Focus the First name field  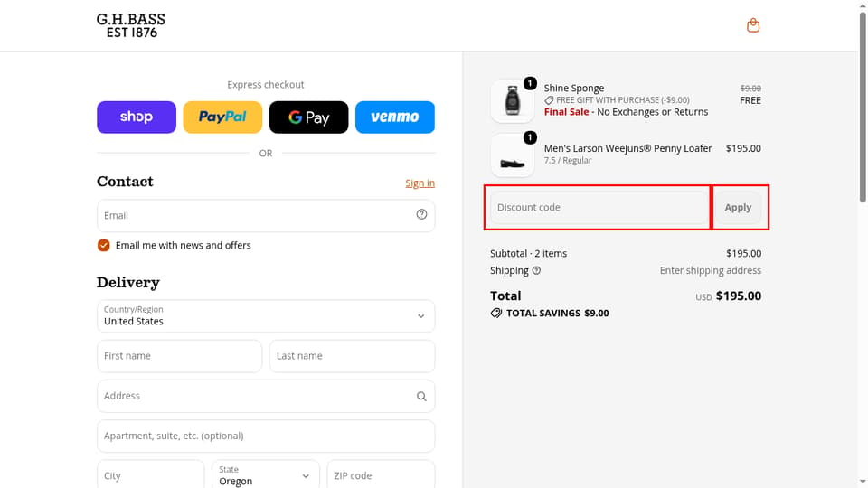point(179,356)
